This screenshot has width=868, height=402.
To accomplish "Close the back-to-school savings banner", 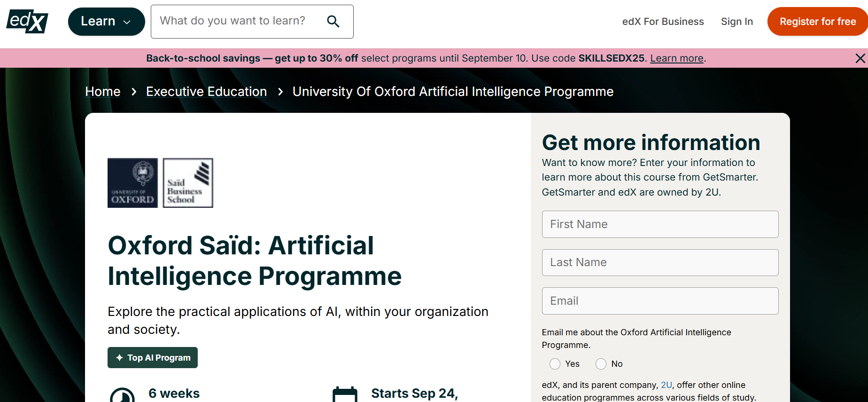I will click(860, 58).
